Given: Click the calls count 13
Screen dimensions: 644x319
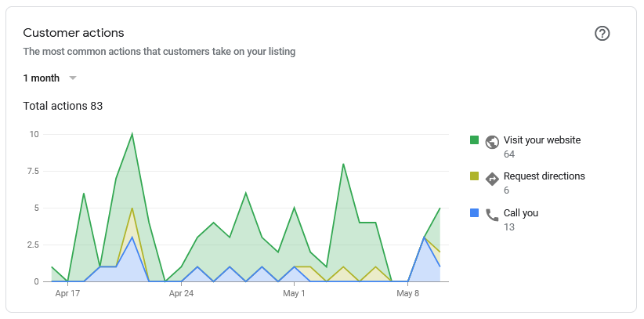Looking at the screenshot, I should click(x=509, y=227).
